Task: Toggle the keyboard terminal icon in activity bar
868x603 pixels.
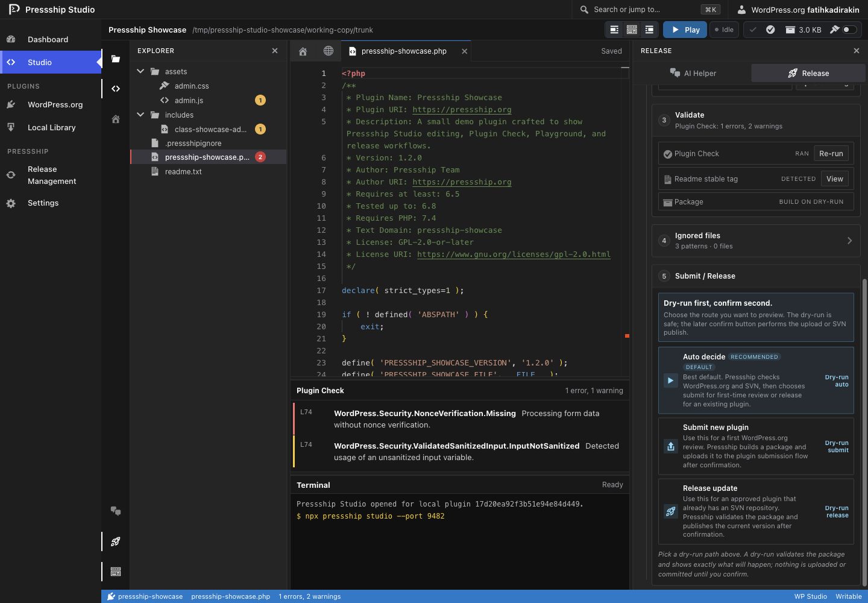Action: [116, 571]
